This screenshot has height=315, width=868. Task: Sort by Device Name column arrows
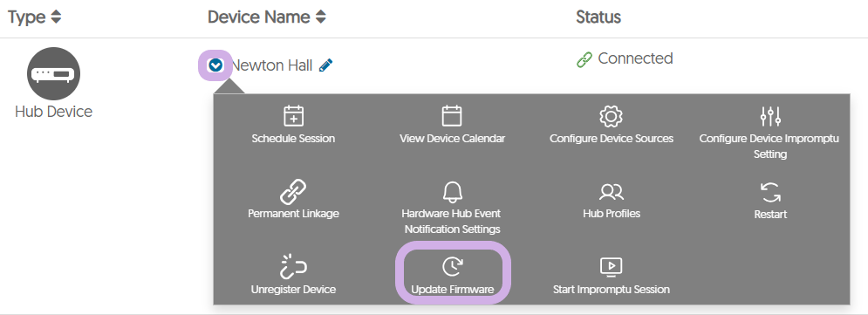point(320,17)
